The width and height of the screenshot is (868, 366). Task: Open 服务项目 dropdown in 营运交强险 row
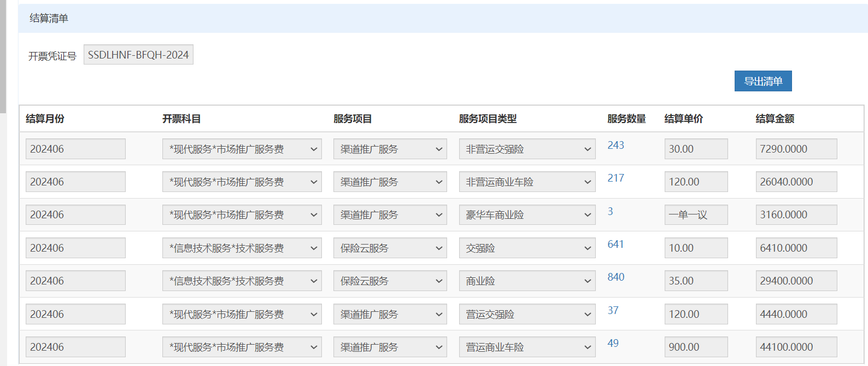390,314
